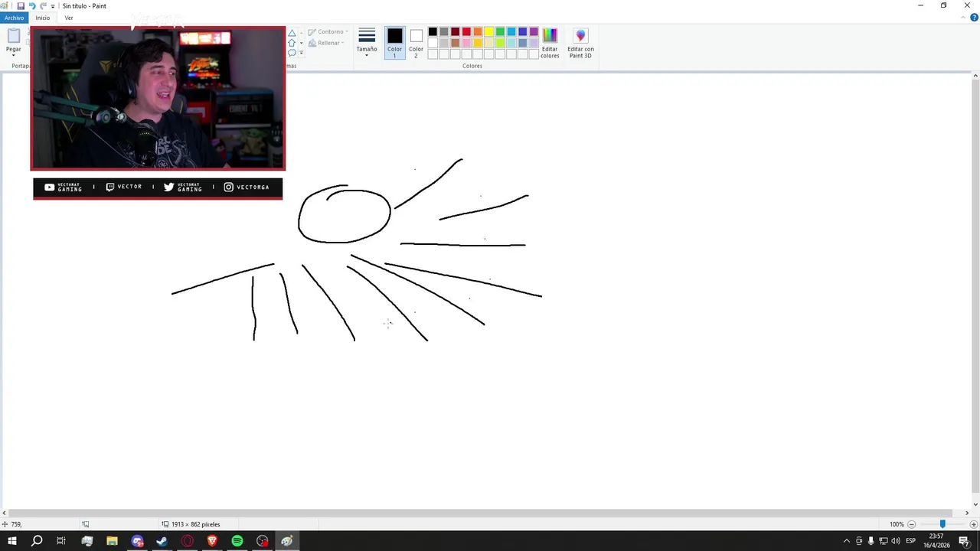Select the up arrow shape
The width and height of the screenshot is (980, 551).
[x=292, y=43]
